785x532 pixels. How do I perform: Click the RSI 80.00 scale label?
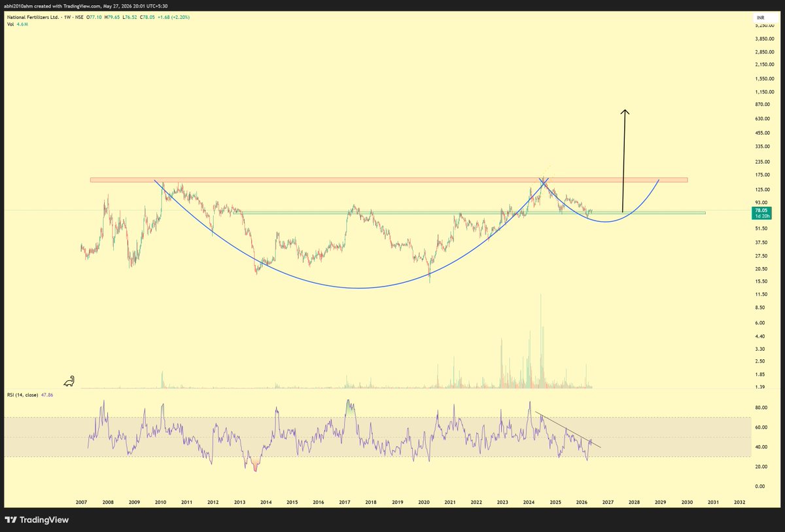tap(761, 408)
